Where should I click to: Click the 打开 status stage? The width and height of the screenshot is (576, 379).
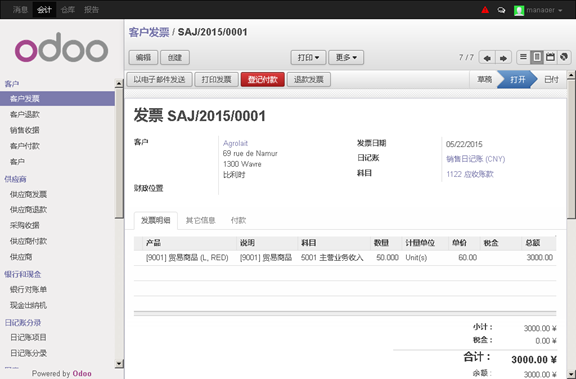(518, 79)
